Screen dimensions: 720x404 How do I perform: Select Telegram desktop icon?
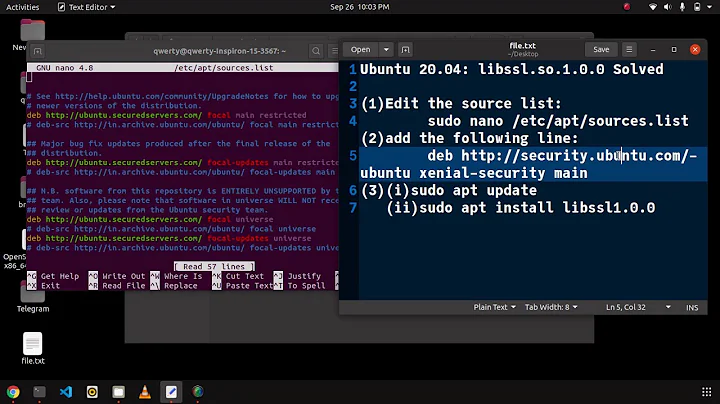tap(33, 298)
